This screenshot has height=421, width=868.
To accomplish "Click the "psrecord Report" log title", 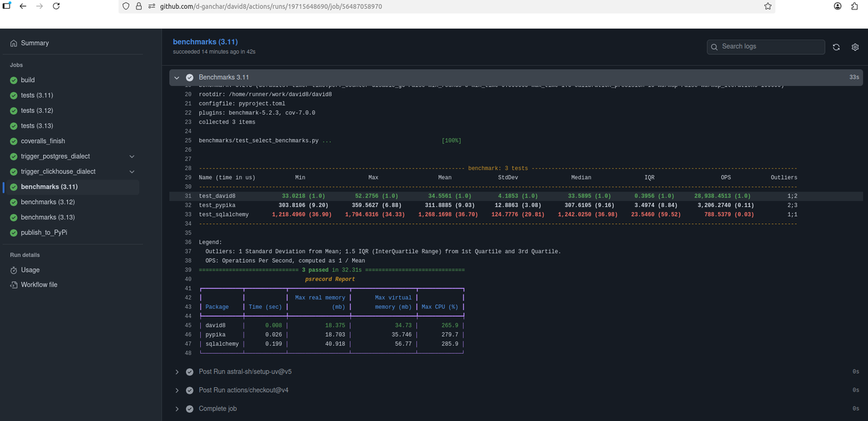I will [x=330, y=279].
